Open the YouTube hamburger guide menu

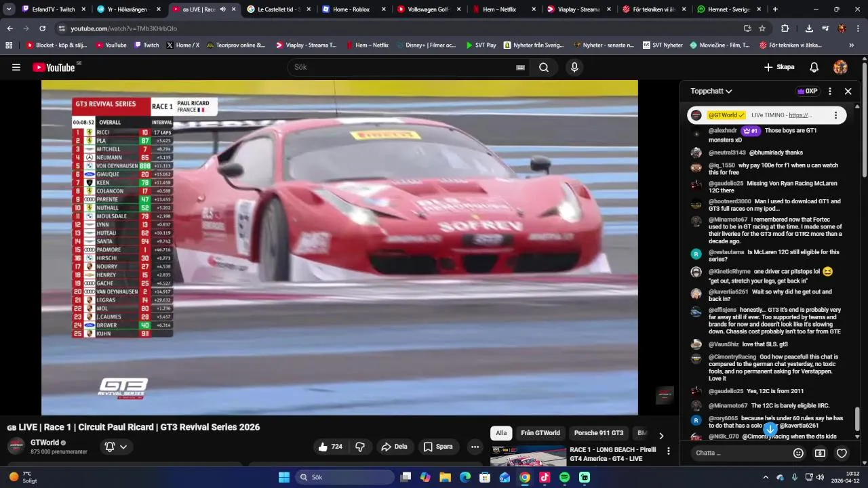(x=16, y=67)
